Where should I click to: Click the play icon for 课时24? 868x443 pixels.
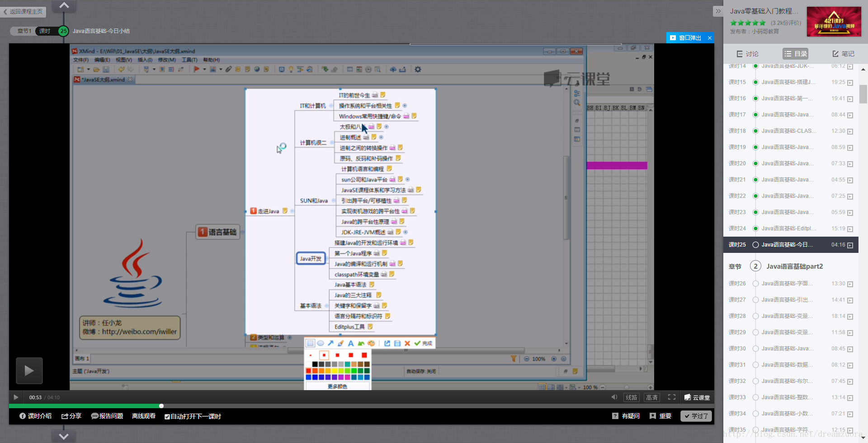[x=850, y=229]
